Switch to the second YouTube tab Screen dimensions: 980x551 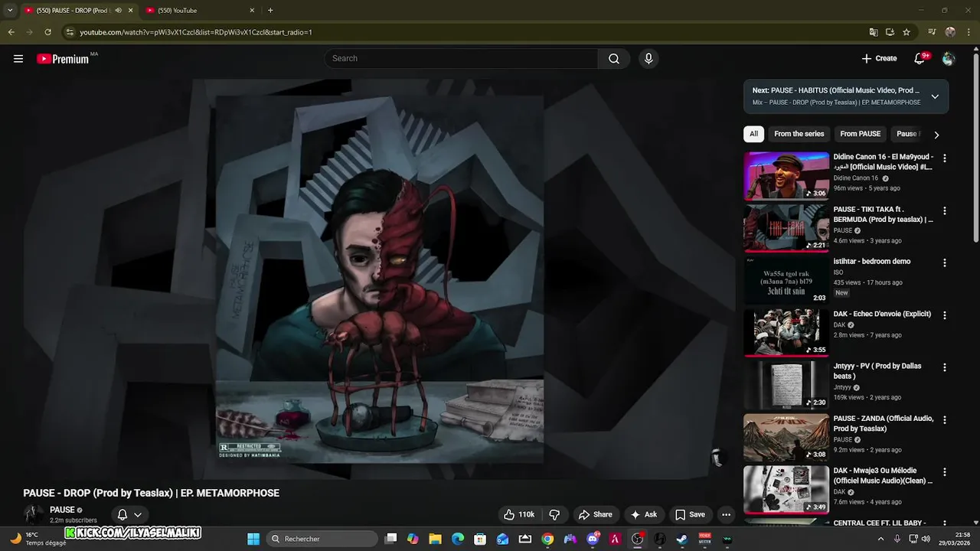[x=199, y=11]
